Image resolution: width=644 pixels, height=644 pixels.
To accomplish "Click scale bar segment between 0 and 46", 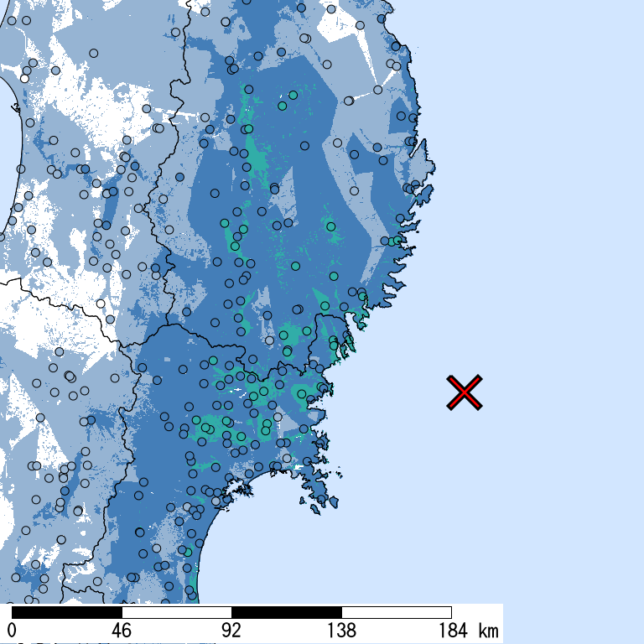I will 67,612.
